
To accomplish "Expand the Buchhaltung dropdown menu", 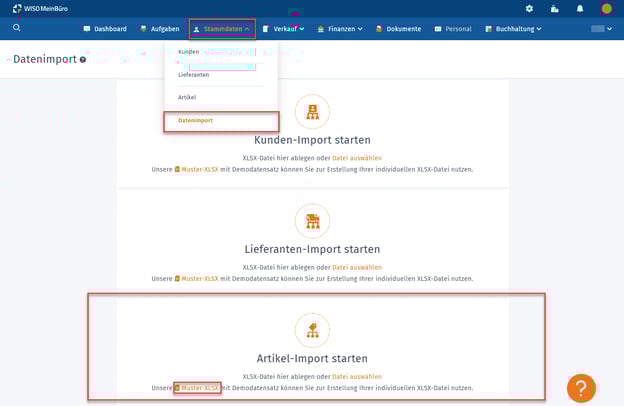I will 513,29.
